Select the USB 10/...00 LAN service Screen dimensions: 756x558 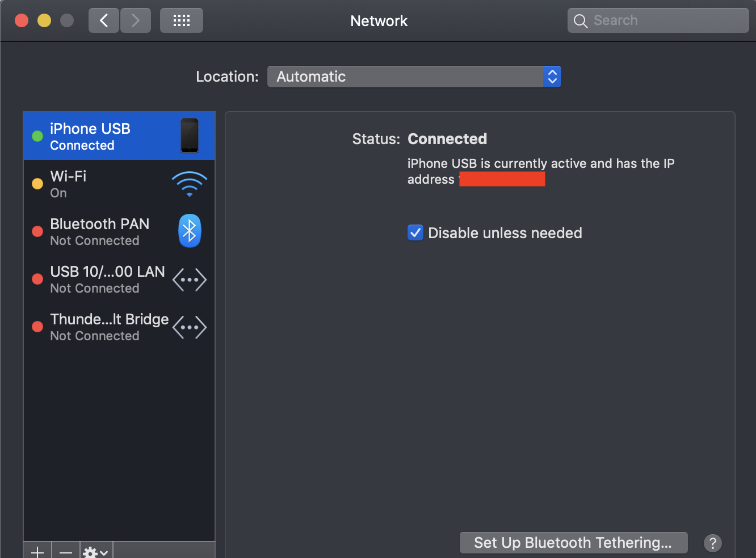(119, 279)
